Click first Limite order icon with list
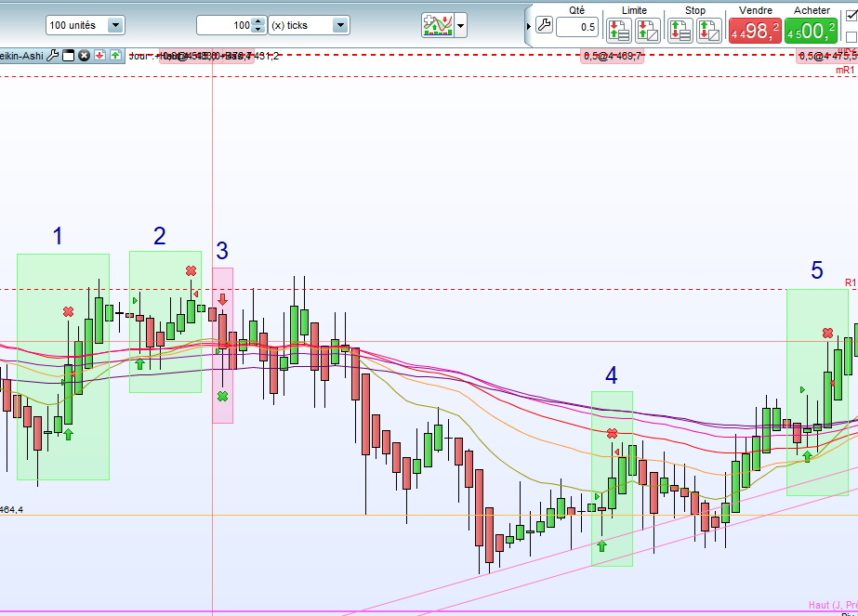Image resolution: width=858 pixels, height=616 pixels. pyautogui.click(x=619, y=30)
